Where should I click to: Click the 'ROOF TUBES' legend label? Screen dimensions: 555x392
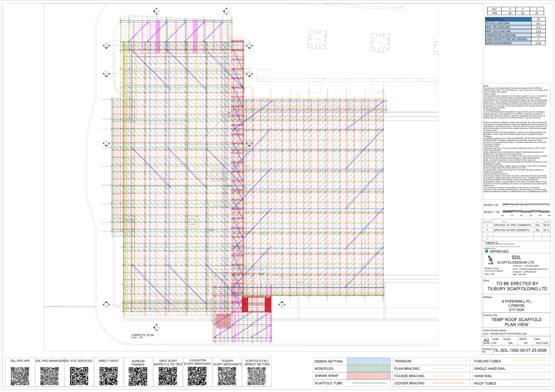[x=485, y=383]
